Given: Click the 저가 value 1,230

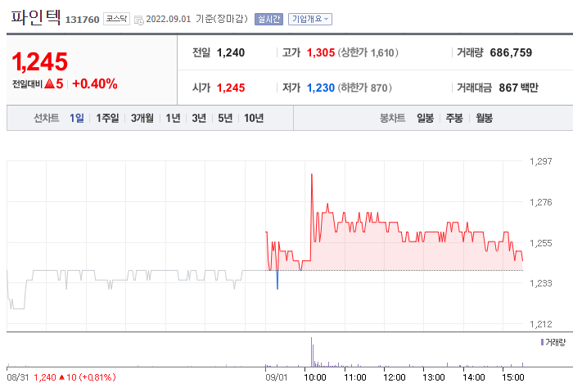Looking at the screenshot, I should [x=321, y=88].
